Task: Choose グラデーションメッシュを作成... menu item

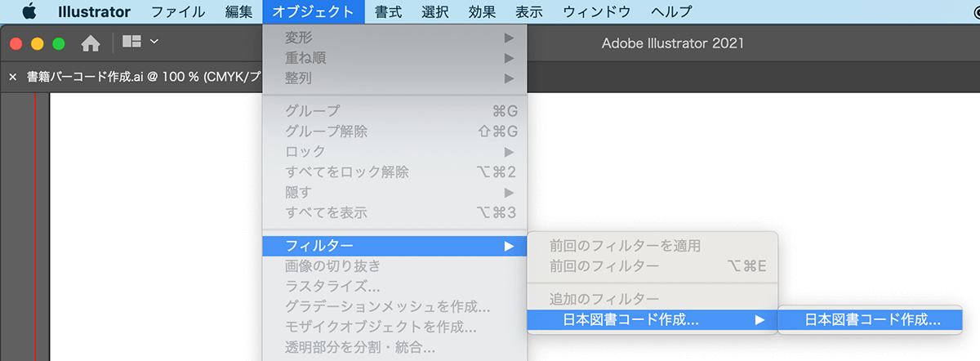Action: [x=395, y=307]
